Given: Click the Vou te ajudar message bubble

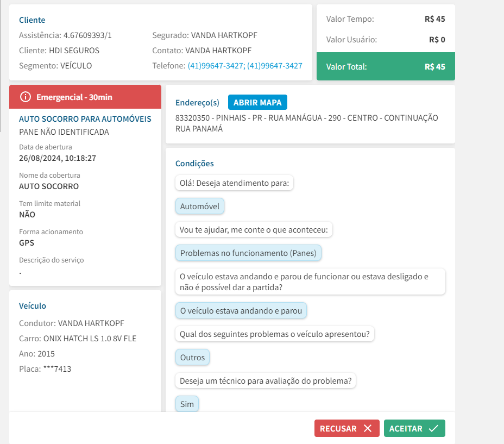Looking at the screenshot, I should [x=254, y=230].
